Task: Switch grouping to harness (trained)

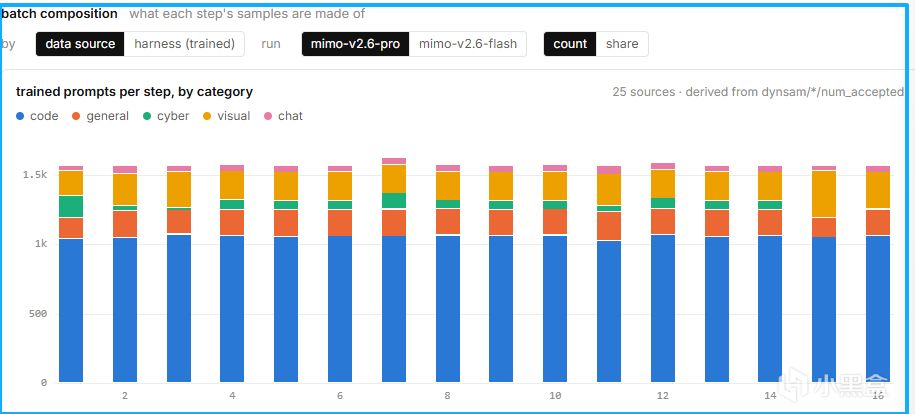Action: coord(184,44)
